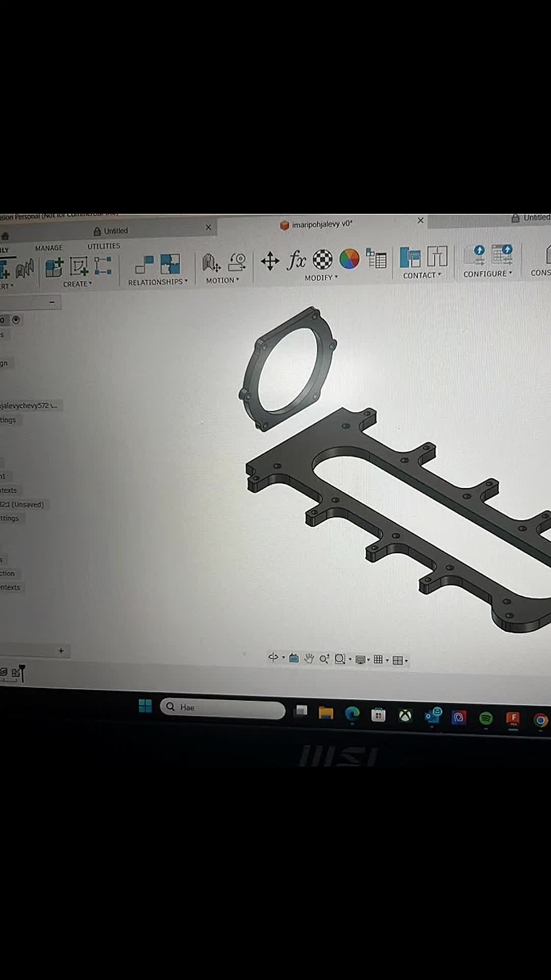Expand the CREATE dropdown menu
Image resolution: width=551 pixels, height=980 pixels.
(78, 284)
